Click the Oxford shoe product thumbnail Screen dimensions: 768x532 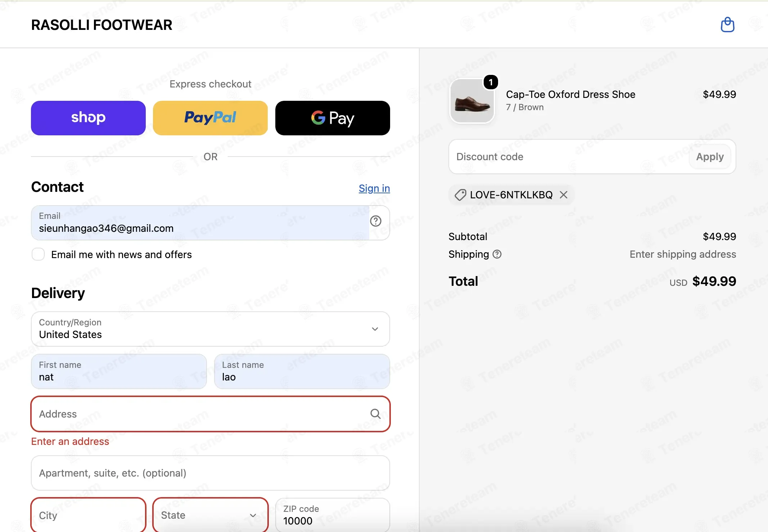coord(472,101)
